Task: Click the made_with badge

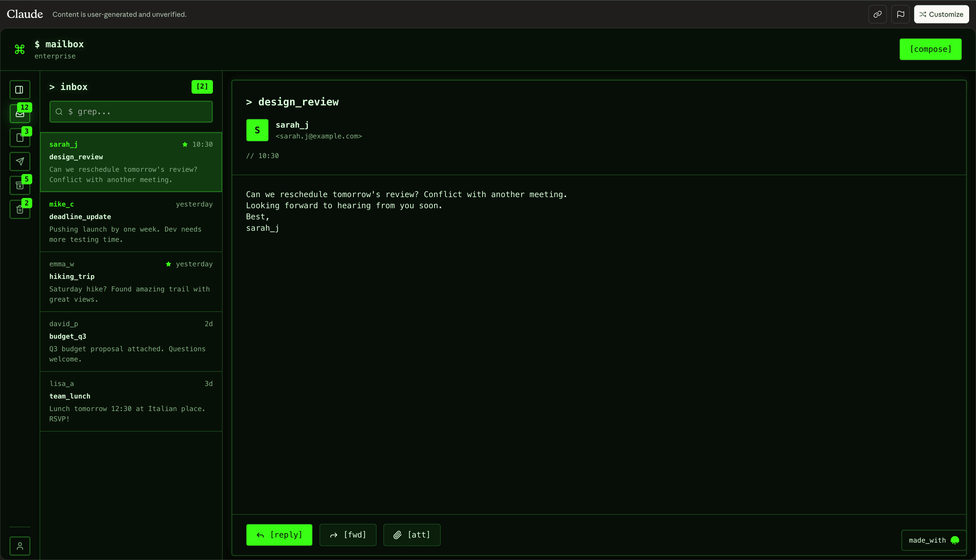Action: [933, 540]
